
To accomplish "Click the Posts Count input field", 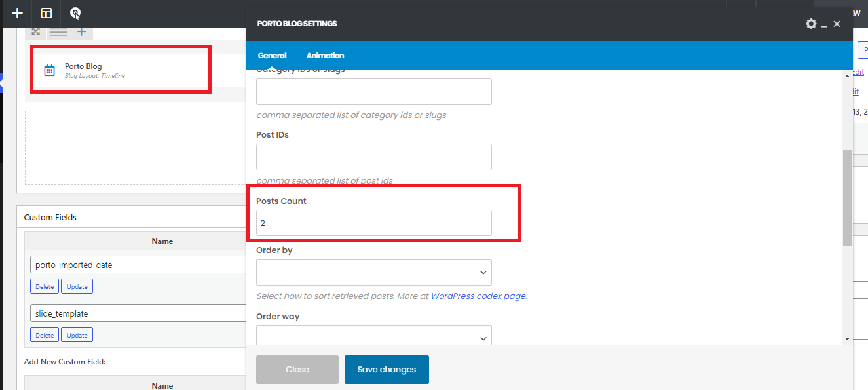I will (374, 223).
